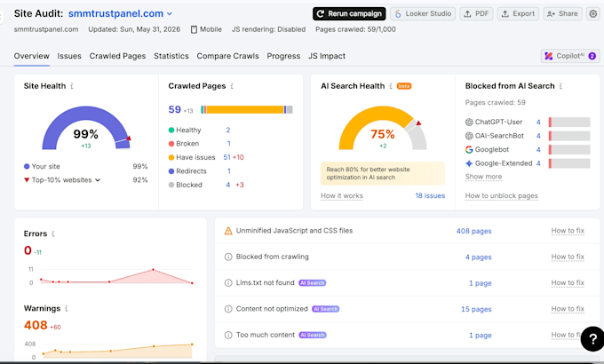Open How to fix for Content not optimized
This screenshot has width=604, height=364.
(568, 309)
